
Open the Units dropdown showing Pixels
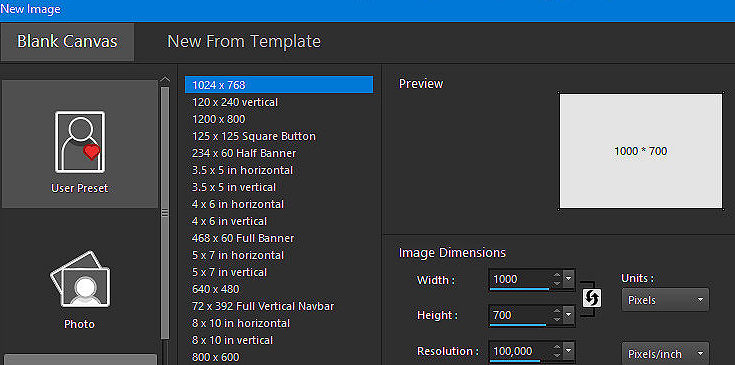pos(665,300)
